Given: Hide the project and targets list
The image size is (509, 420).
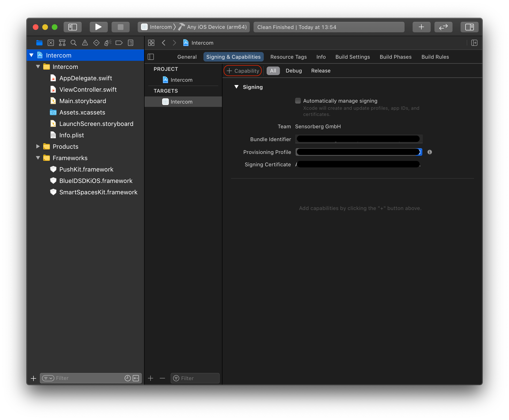Looking at the screenshot, I should 151,57.
